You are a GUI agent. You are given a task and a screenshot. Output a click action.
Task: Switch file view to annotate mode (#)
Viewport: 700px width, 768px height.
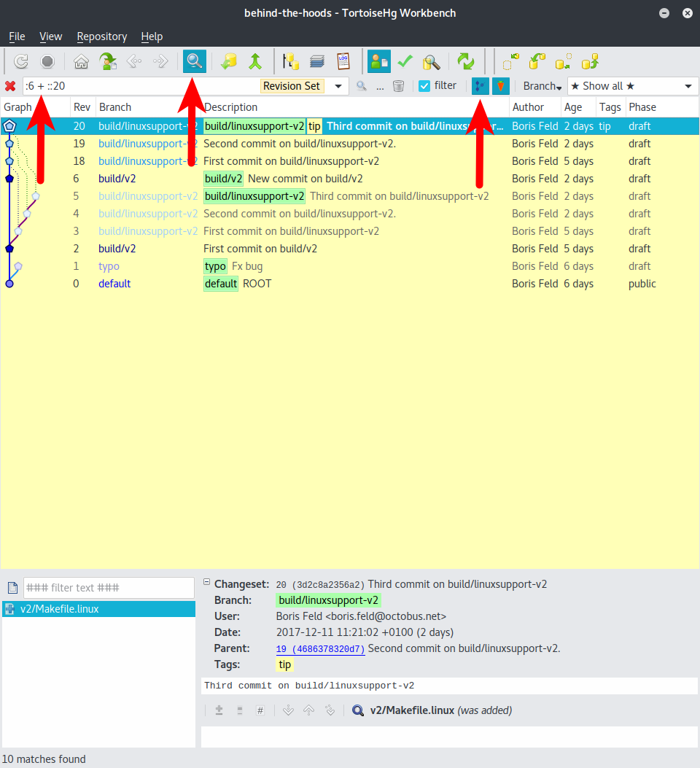(260, 710)
